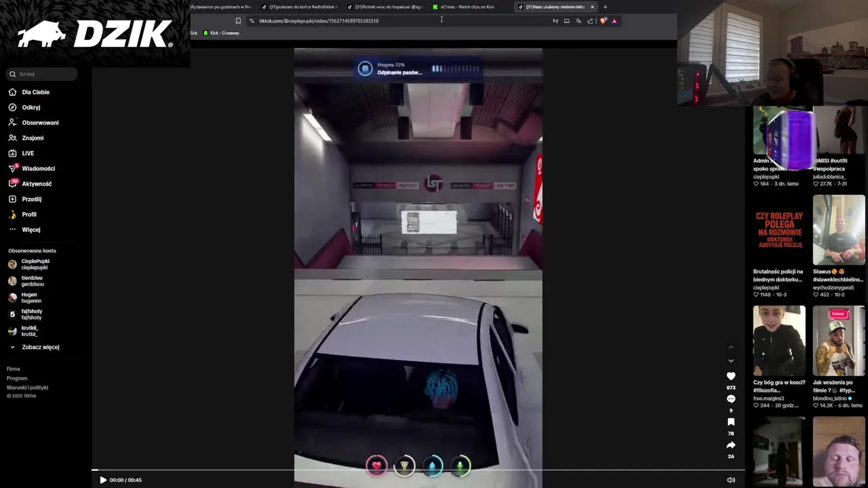This screenshot has width=868, height=488.
Task: Expand the Firma footer section
Action: tap(14, 369)
